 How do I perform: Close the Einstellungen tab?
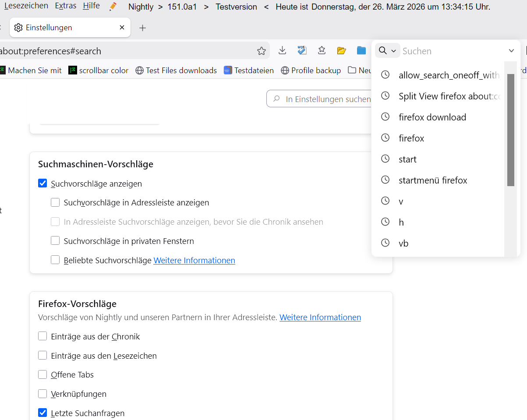point(122,28)
